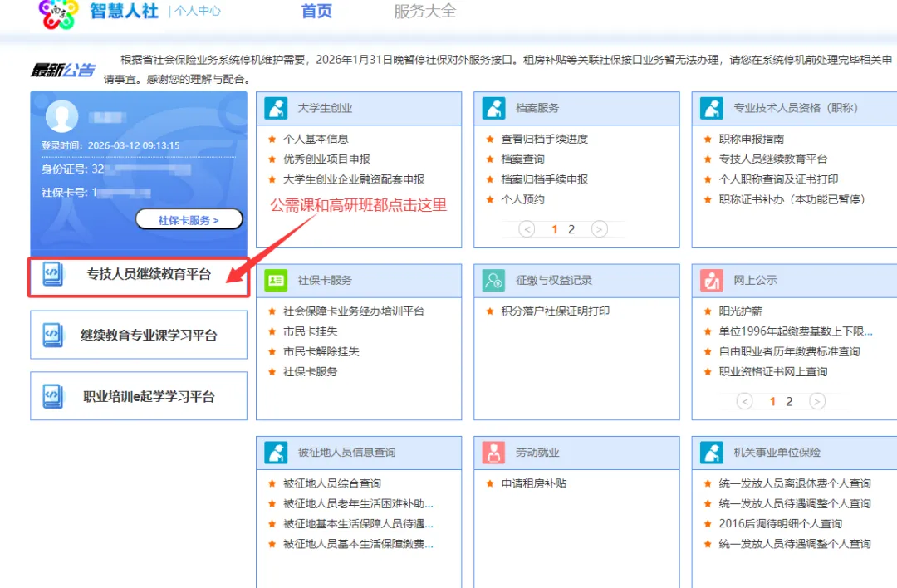Click the 智慧人社 colorful logo icon
897x588 pixels.
[x=58, y=14]
